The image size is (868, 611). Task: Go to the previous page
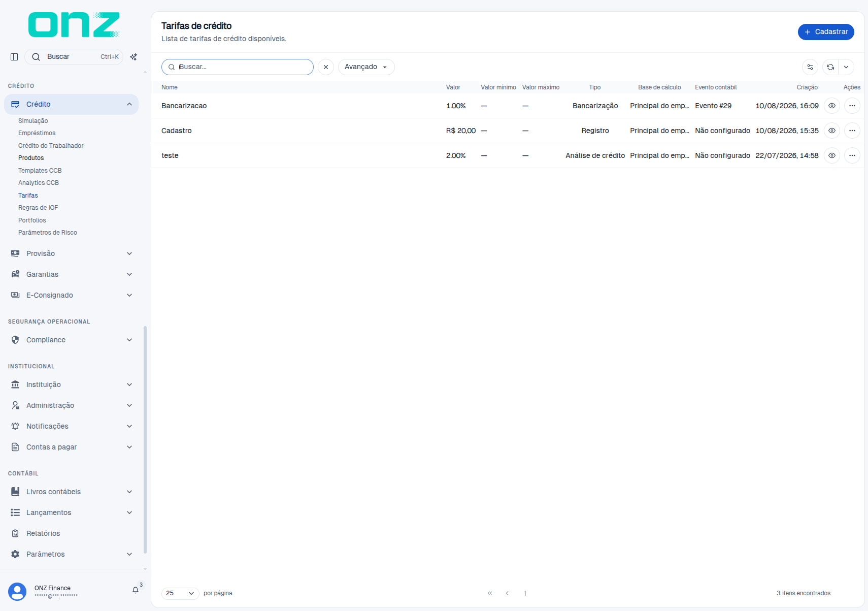coord(507,593)
